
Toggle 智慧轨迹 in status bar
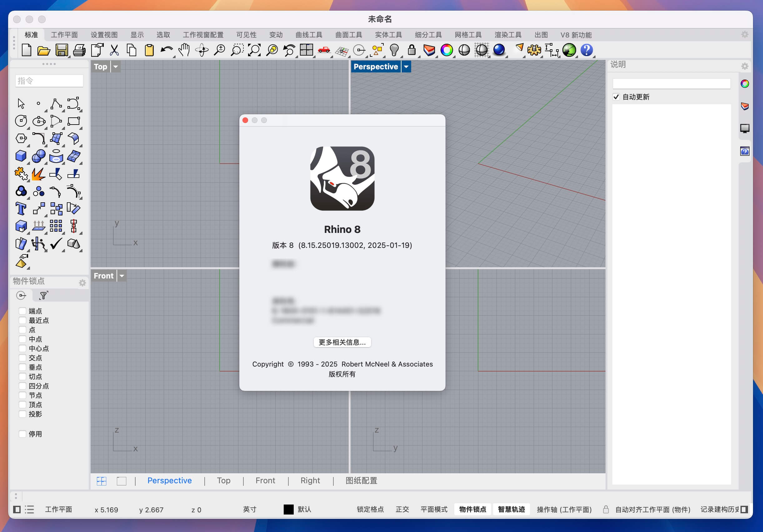point(511,509)
